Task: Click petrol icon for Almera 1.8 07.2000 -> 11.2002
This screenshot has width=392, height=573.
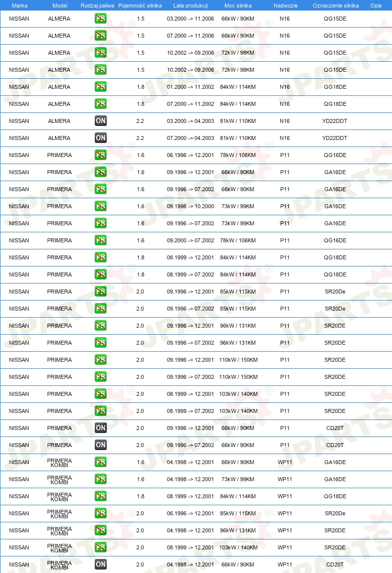Action: tap(100, 104)
